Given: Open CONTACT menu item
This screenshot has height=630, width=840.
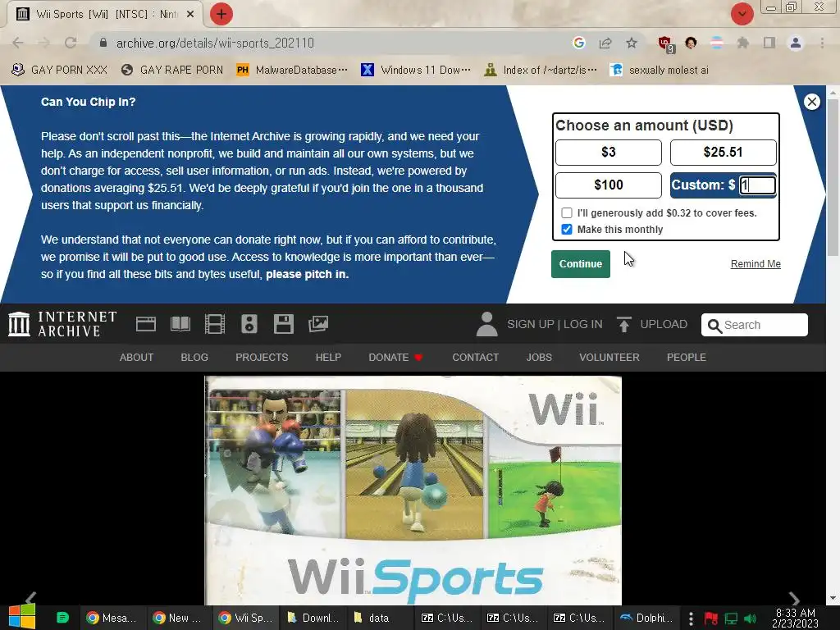Looking at the screenshot, I should pos(475,358).
